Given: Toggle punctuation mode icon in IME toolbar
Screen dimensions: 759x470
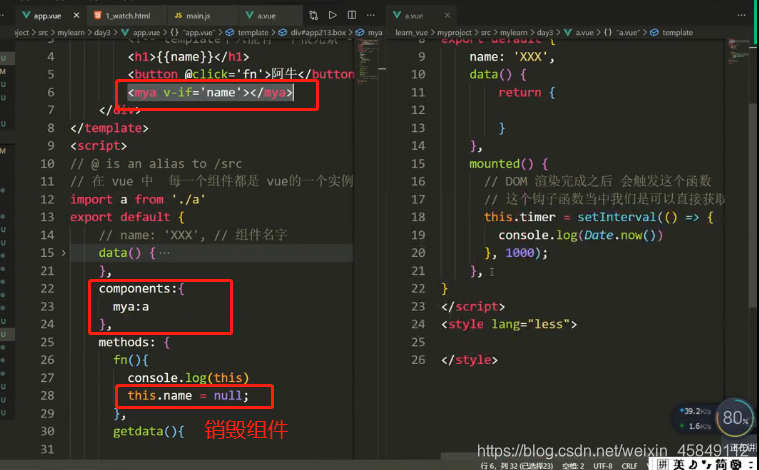Looking at the screenshot, I should point(707,465).
